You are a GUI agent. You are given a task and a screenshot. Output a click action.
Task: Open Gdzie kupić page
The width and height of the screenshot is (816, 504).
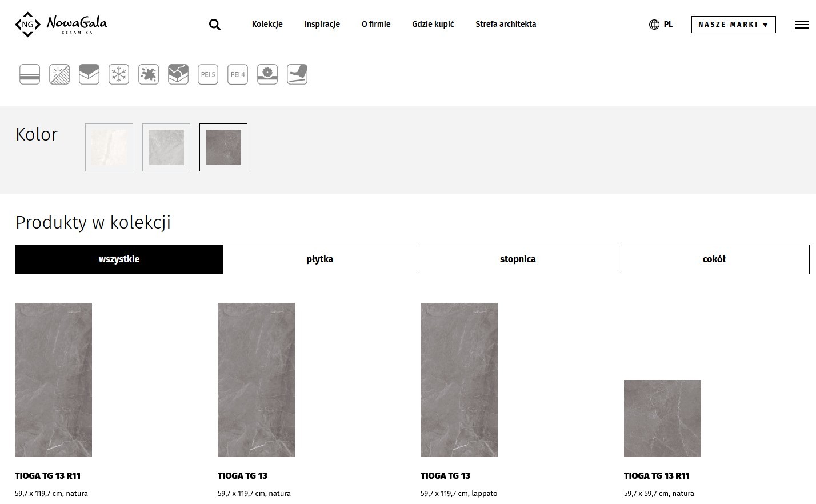point(433,24)
